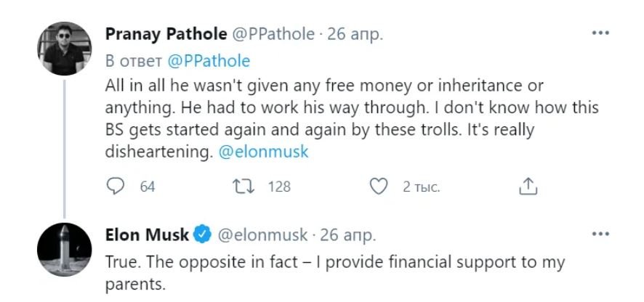Screen dimensions: 644x302
Task: Share Pranay Pathole's tweet
Action: point(528,187)
